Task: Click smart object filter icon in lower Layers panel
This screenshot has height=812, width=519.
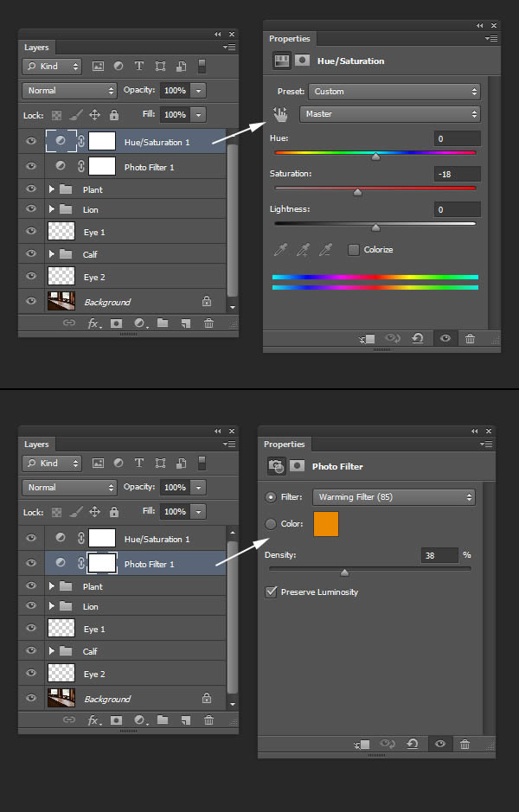Action: click(181, 463)
